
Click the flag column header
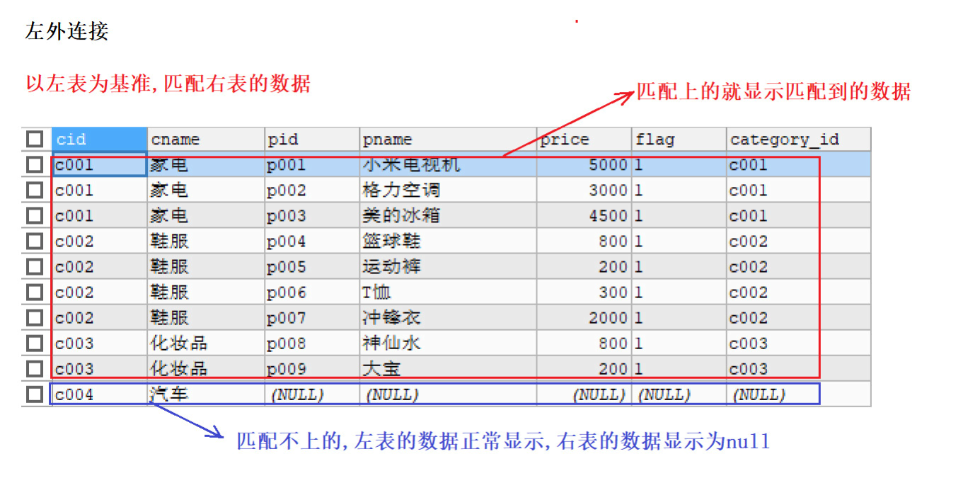tap(679, 139)
